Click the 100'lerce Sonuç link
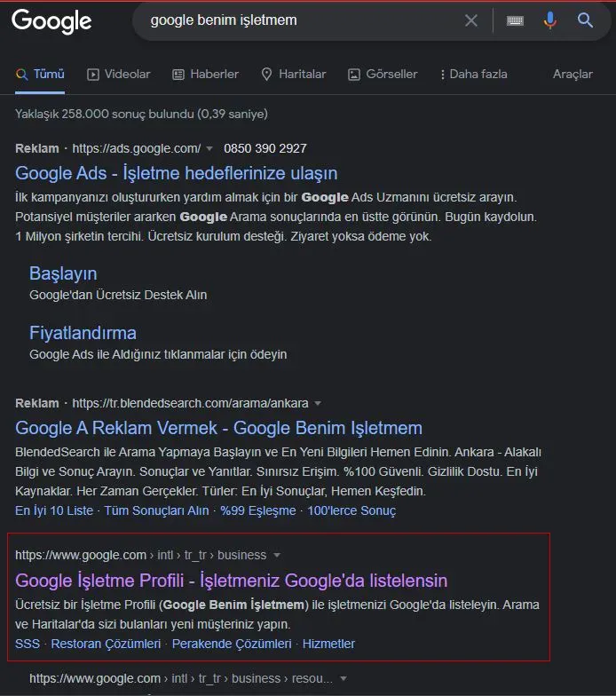This screenshot has height=696, width=616. click(351, 510)
